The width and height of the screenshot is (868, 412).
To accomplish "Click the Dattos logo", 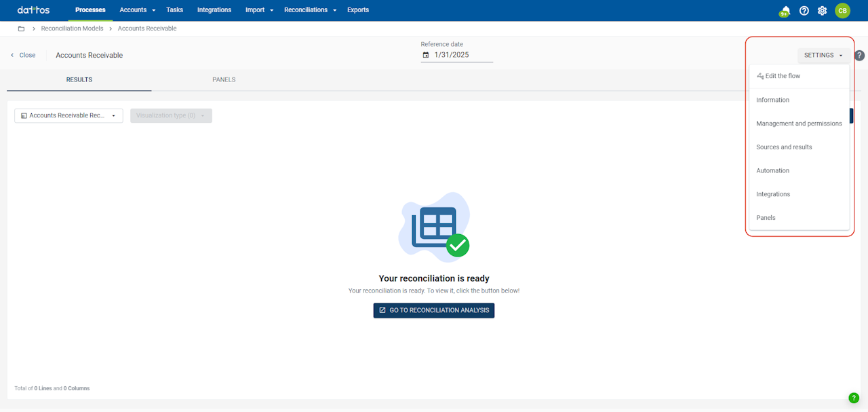I will pos(33,10).
